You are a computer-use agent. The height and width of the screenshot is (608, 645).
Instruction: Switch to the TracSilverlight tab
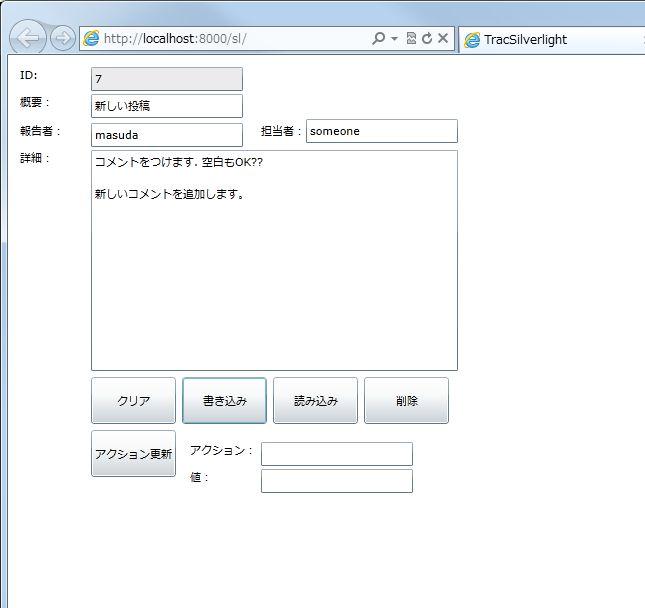click(525, 40)
